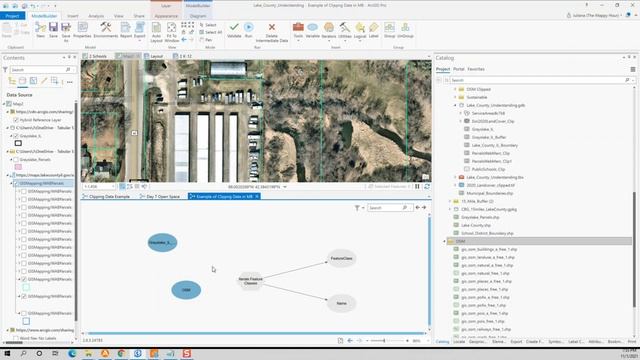The height and width of the screenshot is (360, 640).
Task: Open Environments settings
Action: [106, 30]
